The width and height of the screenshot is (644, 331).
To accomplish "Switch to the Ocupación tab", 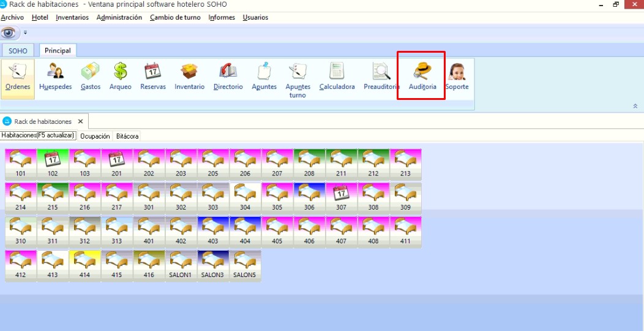I will click(95, 136).
